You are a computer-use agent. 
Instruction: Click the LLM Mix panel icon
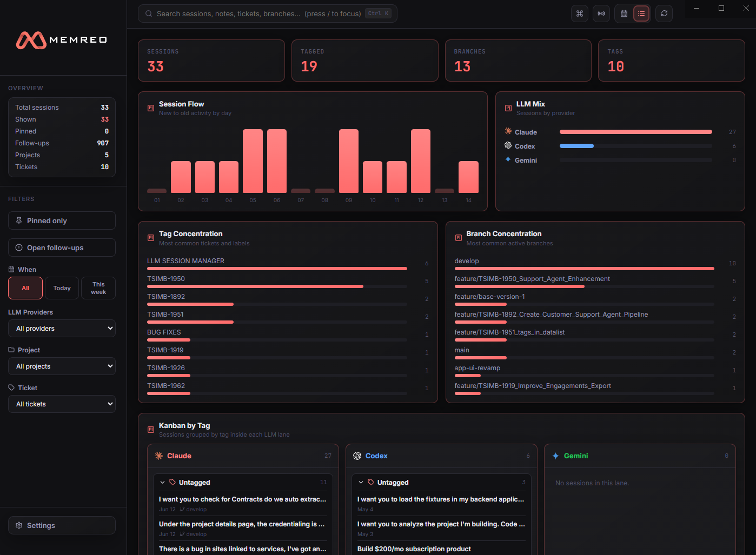click(508, 108)
